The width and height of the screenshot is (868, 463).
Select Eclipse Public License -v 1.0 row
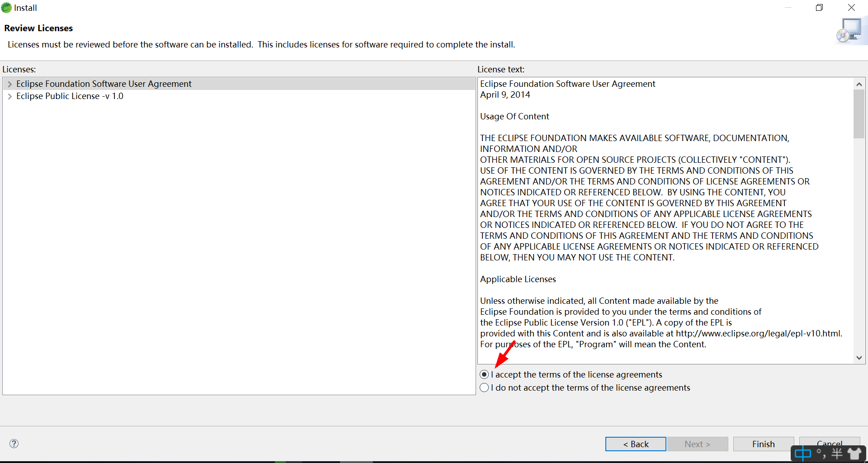[239, 96]
